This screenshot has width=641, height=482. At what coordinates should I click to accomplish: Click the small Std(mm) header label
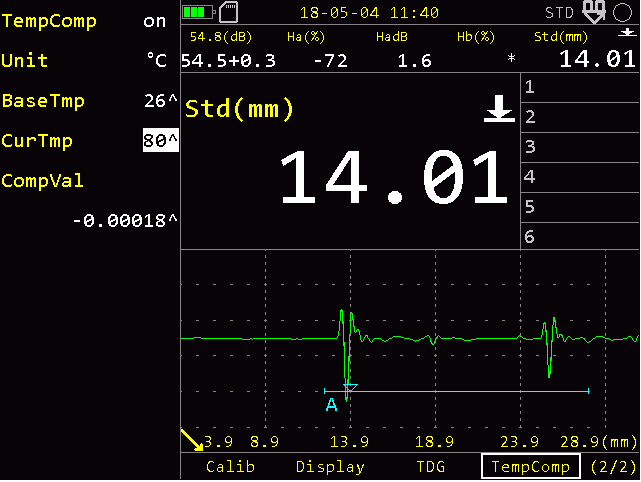[561, 37]
